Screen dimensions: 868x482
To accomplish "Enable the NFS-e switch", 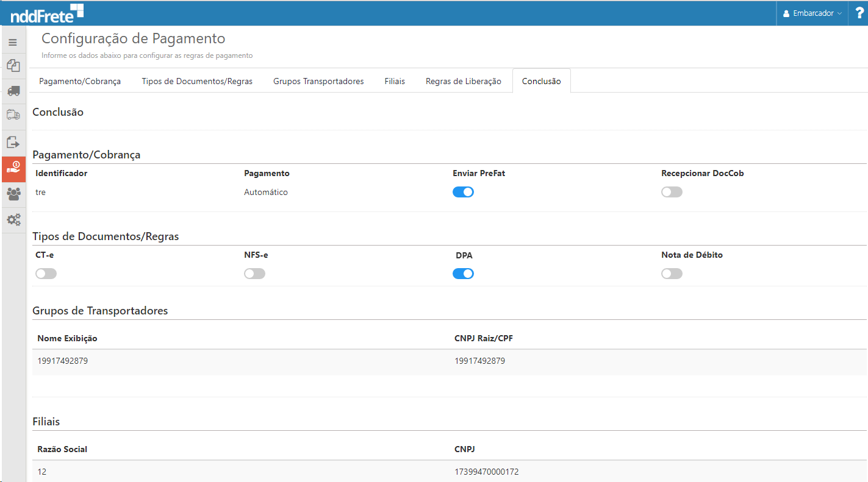I will 254,274.
